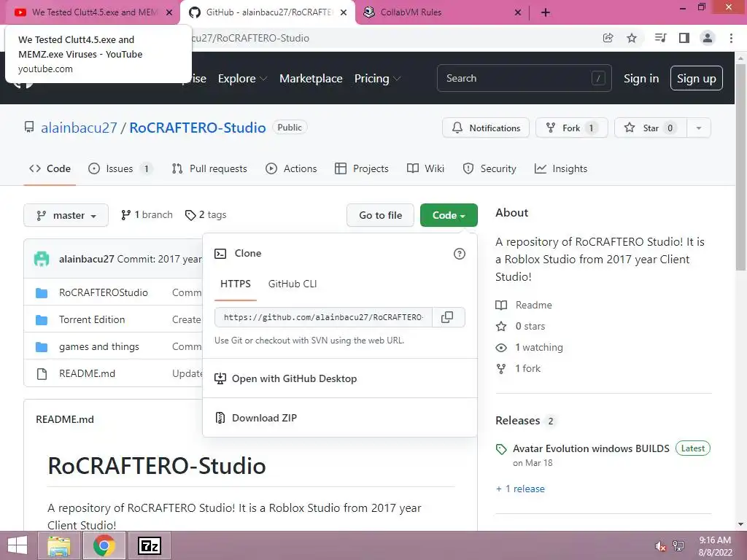Toggle Chrome side panel icon
747x560 pixels.
point(684,38)
